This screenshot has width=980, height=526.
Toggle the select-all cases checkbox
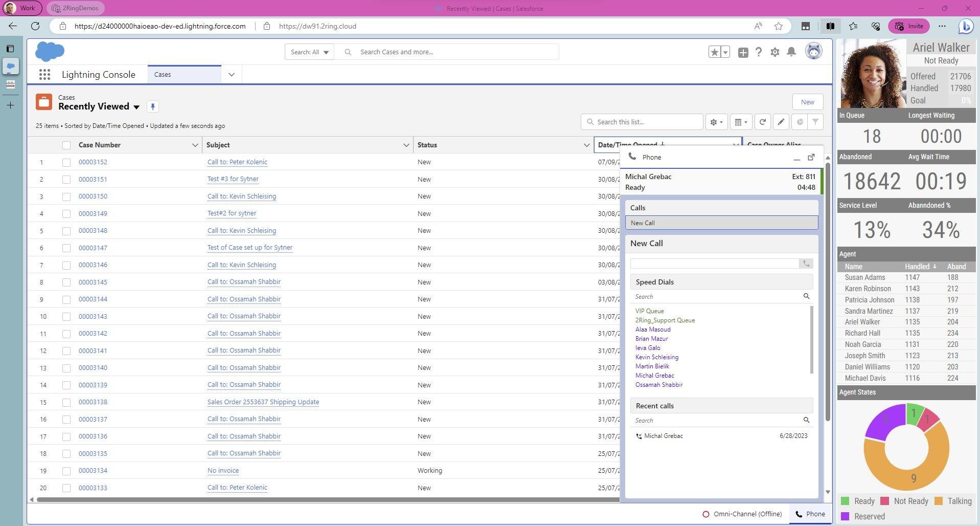tap(66, 145)
